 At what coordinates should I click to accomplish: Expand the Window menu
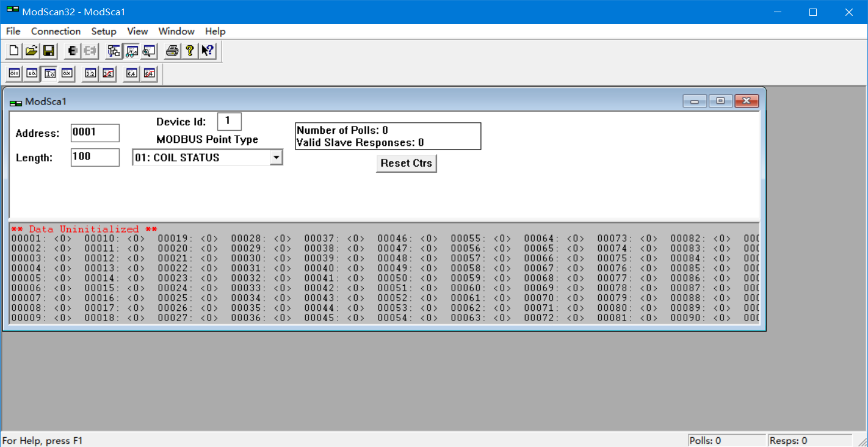point(176,31)
